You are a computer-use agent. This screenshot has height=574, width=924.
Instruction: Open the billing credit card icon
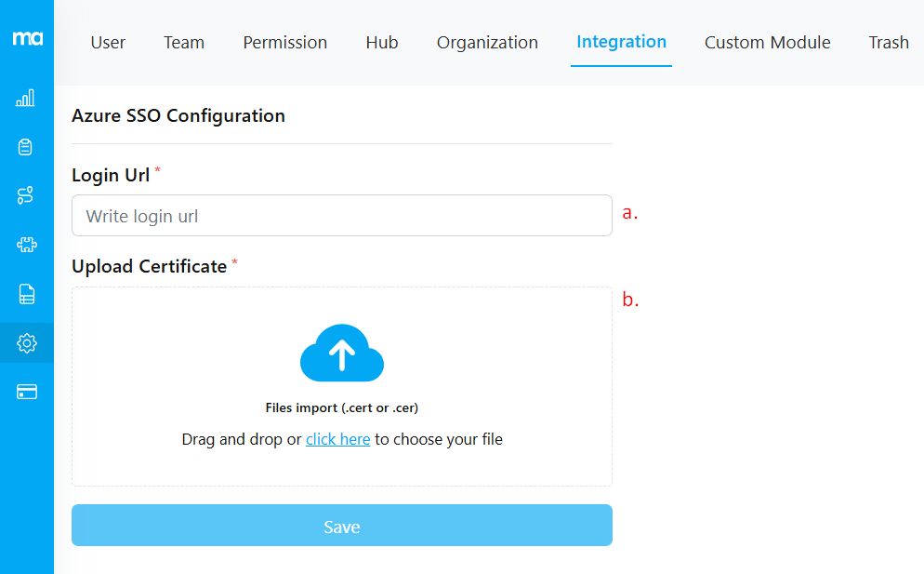point(27,391)
